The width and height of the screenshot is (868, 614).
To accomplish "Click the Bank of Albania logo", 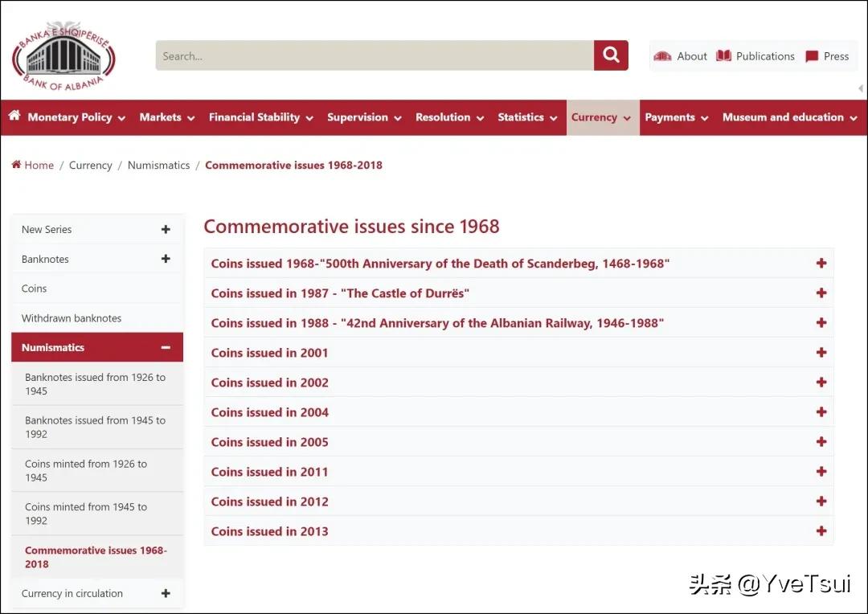I will [x=63, y=56].
